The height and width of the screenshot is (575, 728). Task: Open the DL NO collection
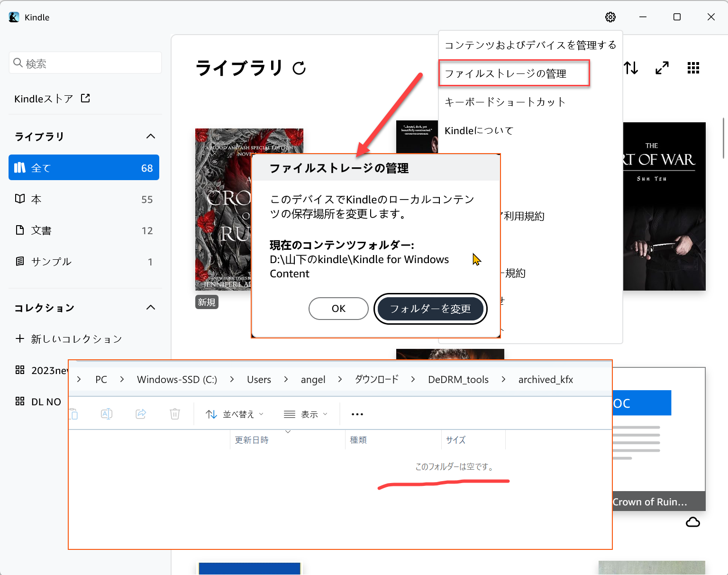[38, 402]
